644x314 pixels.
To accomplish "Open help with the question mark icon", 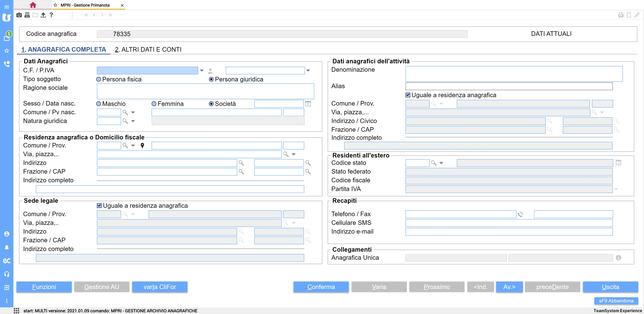I will pos(51,15).
